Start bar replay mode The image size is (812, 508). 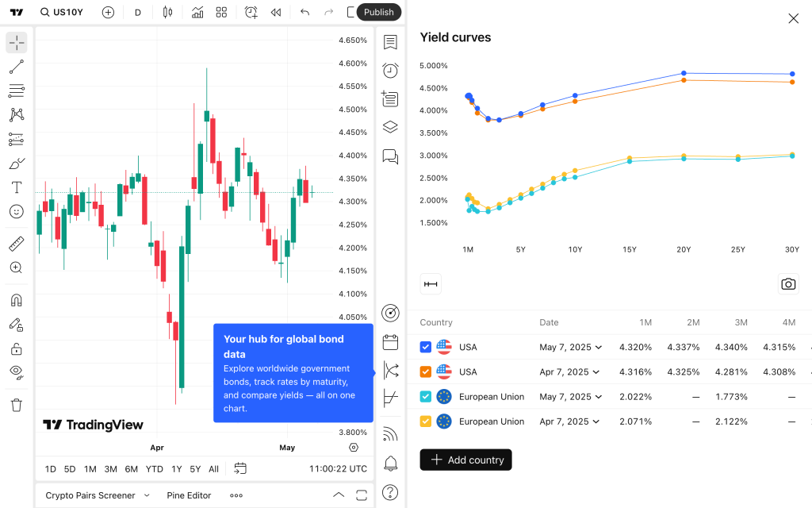click(x=276, y=12)
